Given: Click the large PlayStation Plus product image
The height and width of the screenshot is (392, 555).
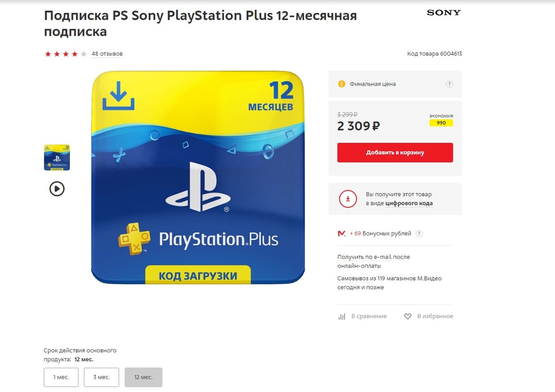Looking at the screenshot, I should click(198, 178).
